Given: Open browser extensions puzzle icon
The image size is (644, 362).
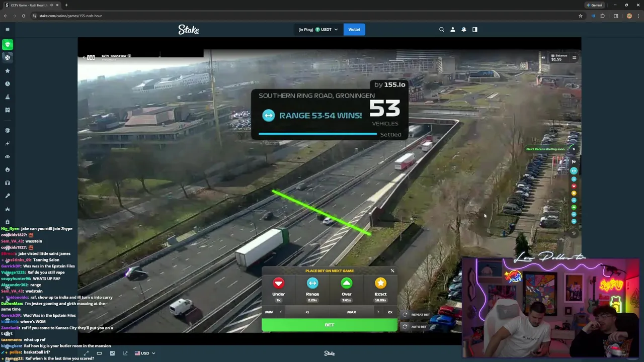Looking at the screenshot, I should (x=602, y=16).
